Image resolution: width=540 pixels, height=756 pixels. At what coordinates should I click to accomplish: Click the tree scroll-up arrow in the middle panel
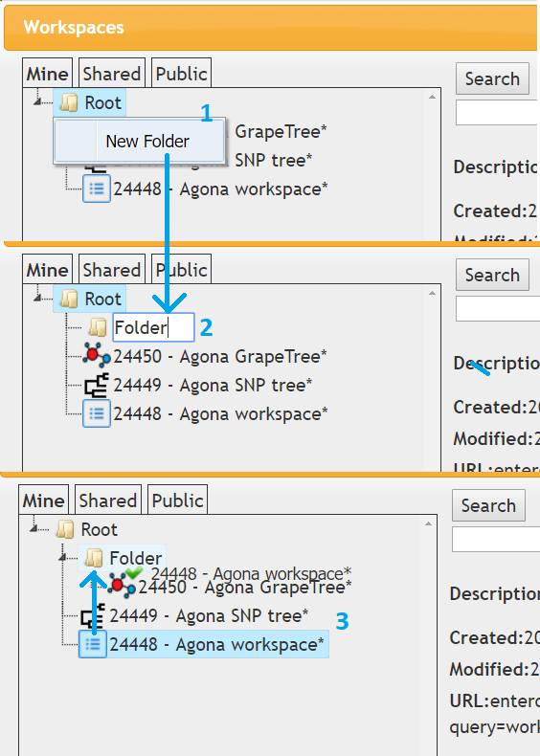point(432,293)
